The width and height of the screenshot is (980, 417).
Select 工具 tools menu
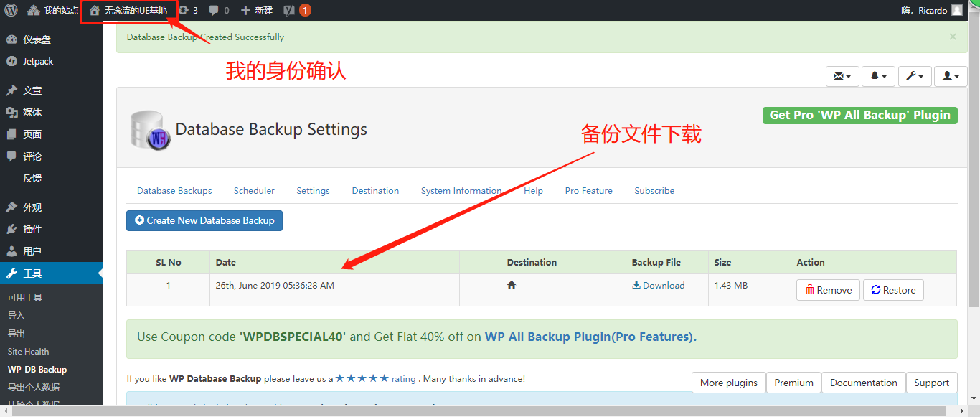pyautogui.click(x=52, y=273)
